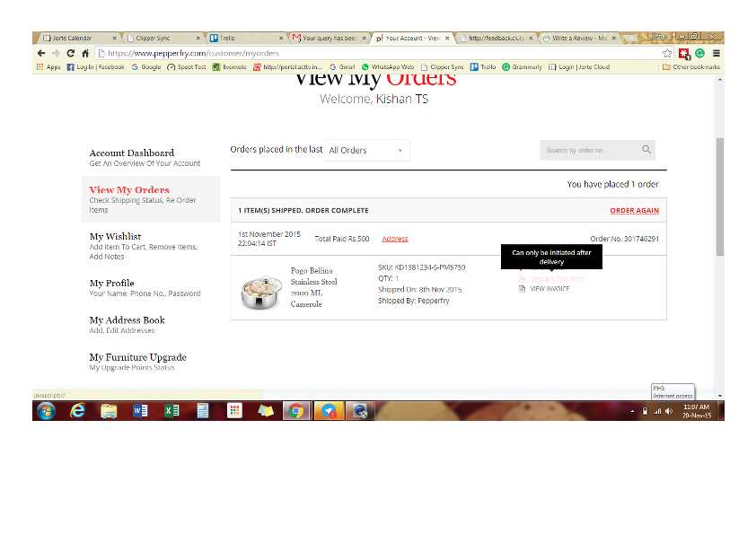Click the page vertical scrollbar thumb

(x=720, y=197)
